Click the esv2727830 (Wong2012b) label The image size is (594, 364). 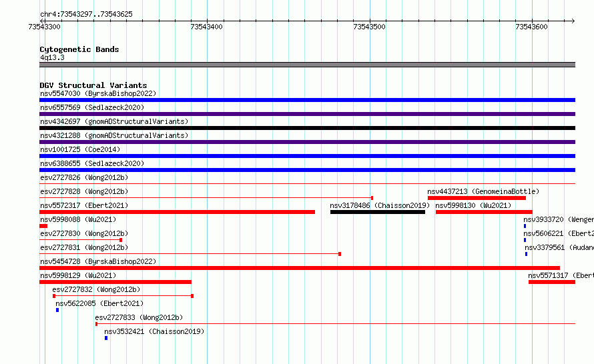coord(84,233)
